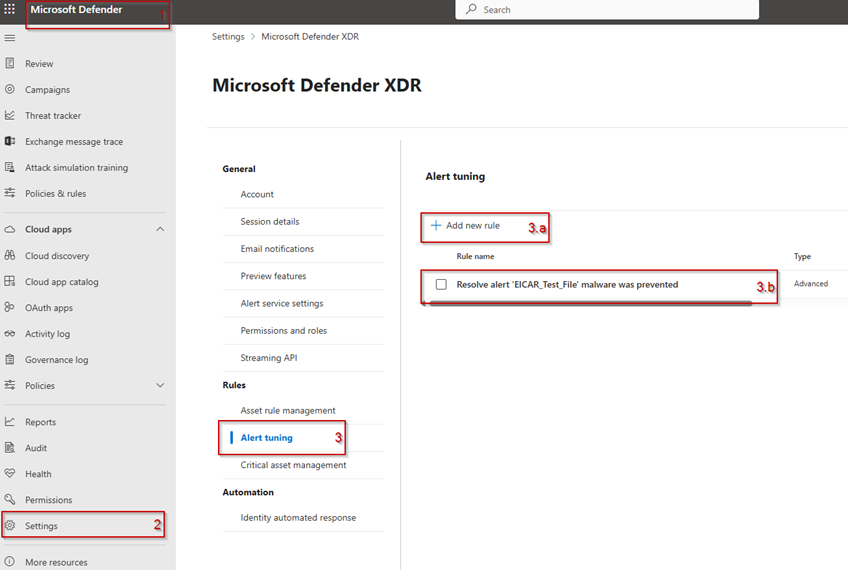This screenshot has height=570, width=848.
Task: Click Add new rule button
Action: click(465, 226)
